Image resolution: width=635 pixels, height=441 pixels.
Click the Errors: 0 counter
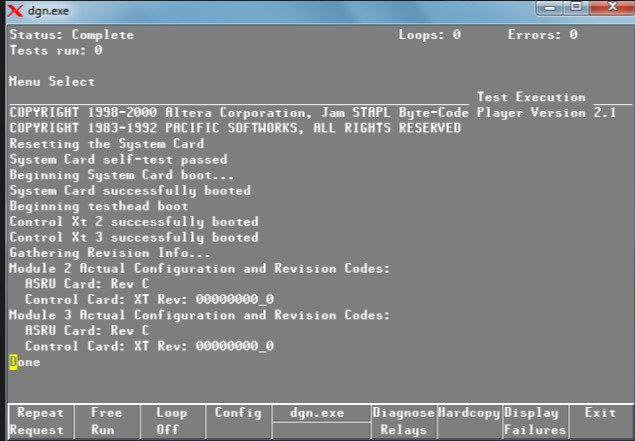(542, 35)
